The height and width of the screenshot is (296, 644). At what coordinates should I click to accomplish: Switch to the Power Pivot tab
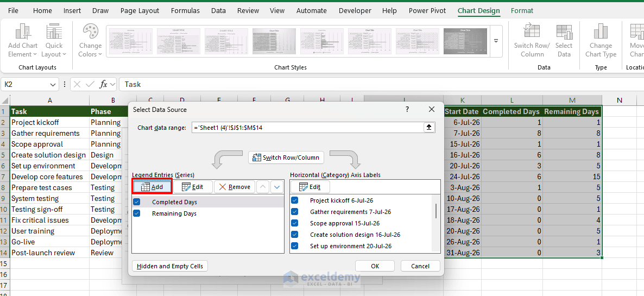point(427,11)
